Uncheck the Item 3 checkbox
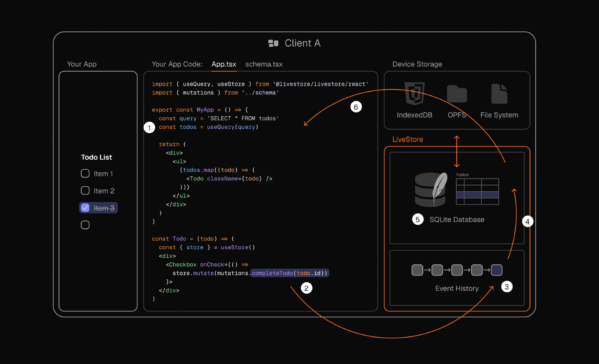This screenshot has height=364, width=599. click(85, 208)
